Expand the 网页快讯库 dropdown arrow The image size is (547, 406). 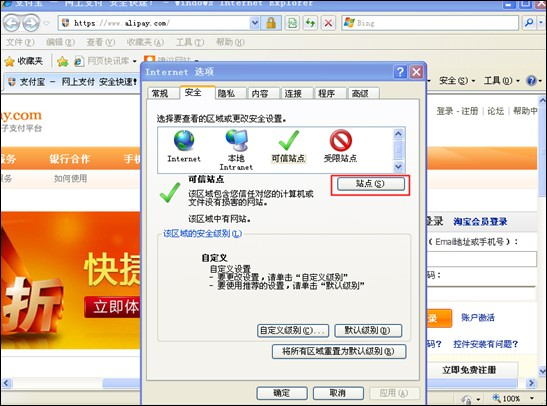click(x=135, y=61)
